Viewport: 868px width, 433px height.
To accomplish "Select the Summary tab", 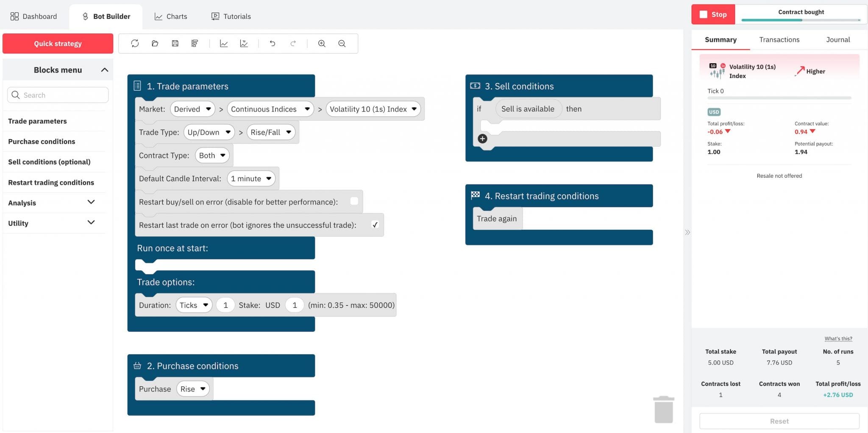I will click(721, 39).
